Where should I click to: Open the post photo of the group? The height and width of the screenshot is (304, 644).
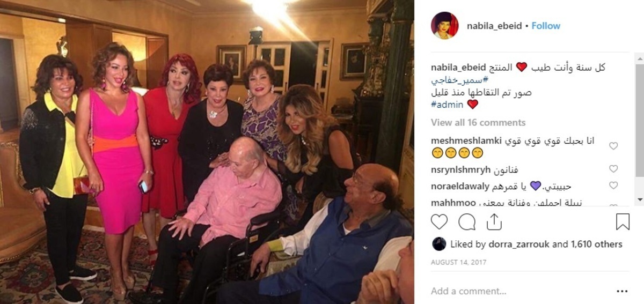(x=207, y=152)
